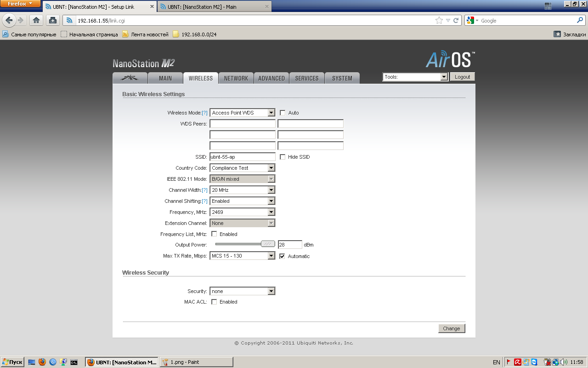Click the TeamViewer tray icon
Image resolution: width=588 pixels, height=368 pixels.
click(534, 362)
